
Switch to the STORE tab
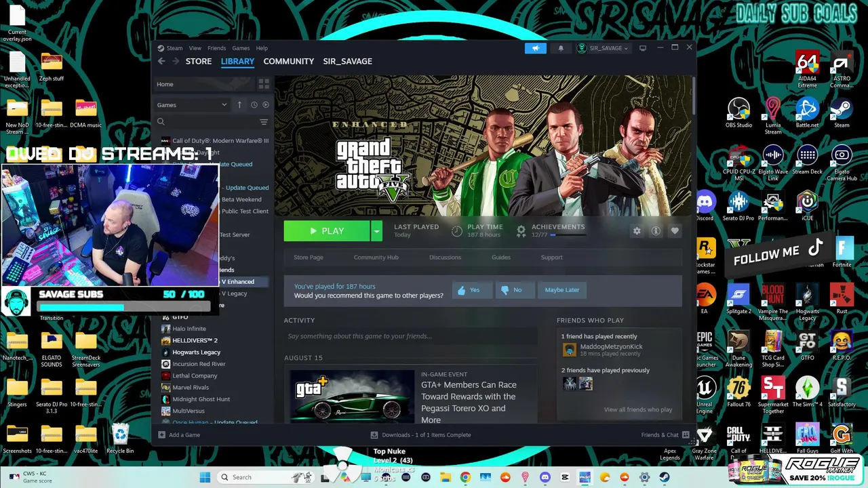199,61
